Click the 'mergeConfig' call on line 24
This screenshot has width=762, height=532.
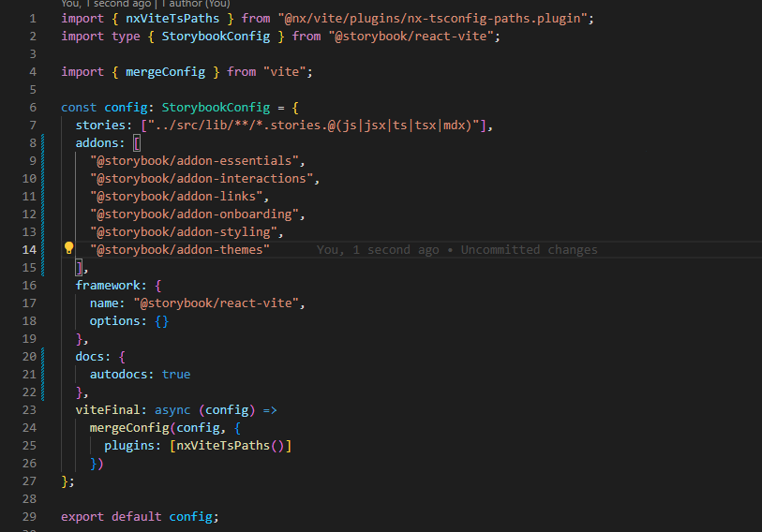tap(129, 428)
